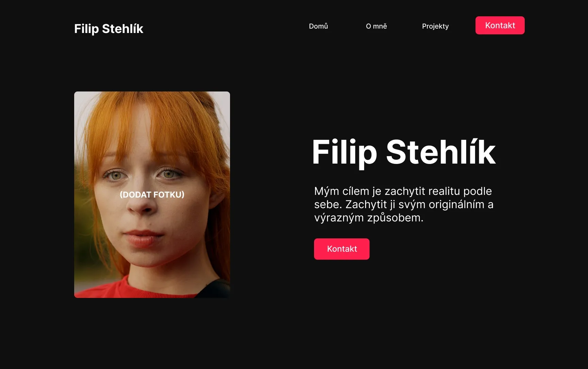Screen dimensions: 588x369
Task: Click the text výrazným způsobem.
Action: click(x=369, y=218)
